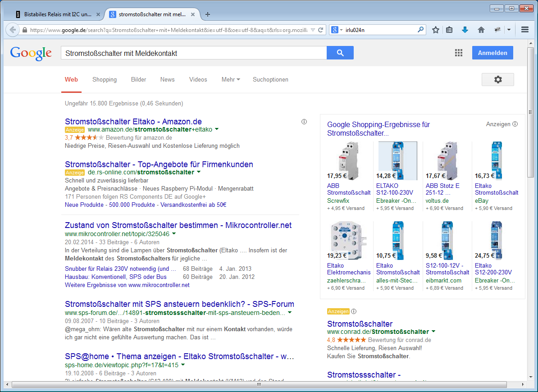538x392 pixels.
Task: Click Google Shopping-Ergebnisse für Stromstoßschalter heading
Action: pyautogui.click(x=378, y=128)
